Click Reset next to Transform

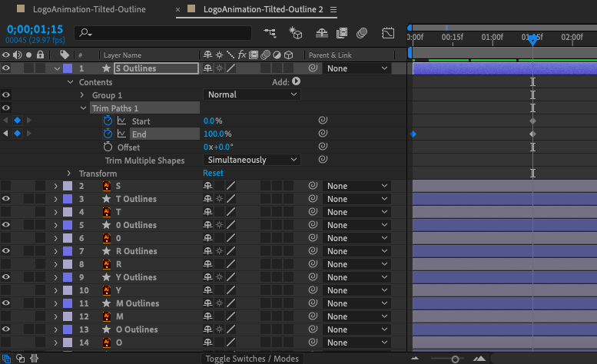[x=213, y=174]
